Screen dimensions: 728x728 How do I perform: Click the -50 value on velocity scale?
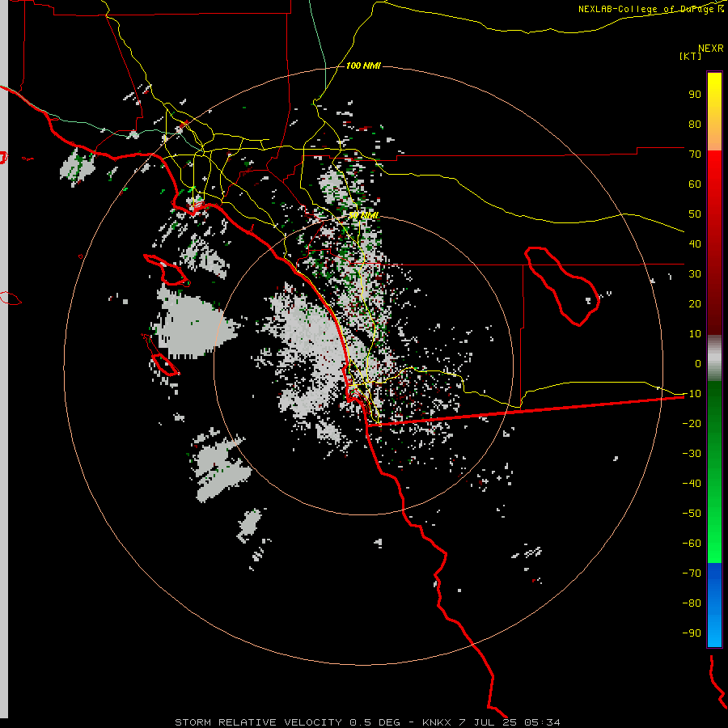coord(692,513)
